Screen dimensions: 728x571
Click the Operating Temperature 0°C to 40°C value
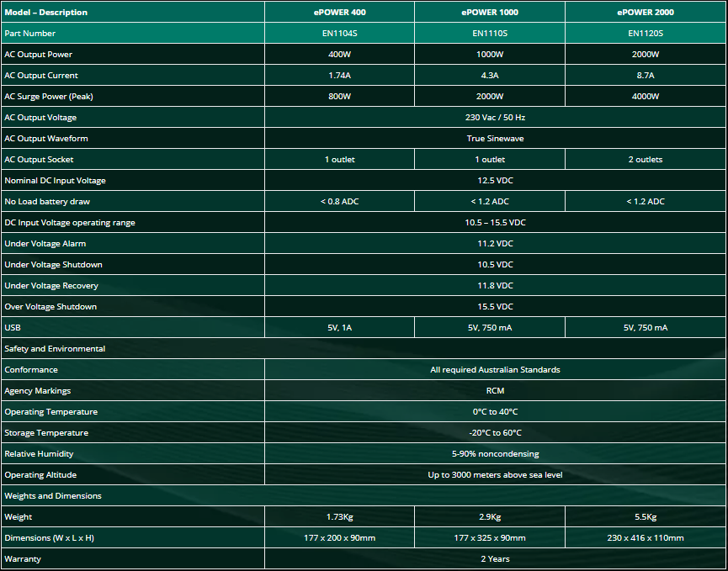495,411
